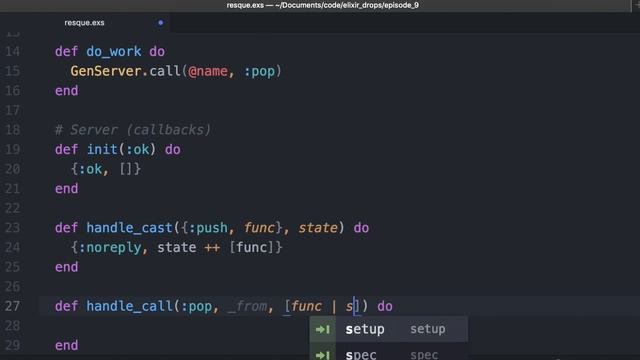The height and width of the screenshot is (360, 640).
Task: Click 'handle_call' function name
Action: click(x=129, y=306)
